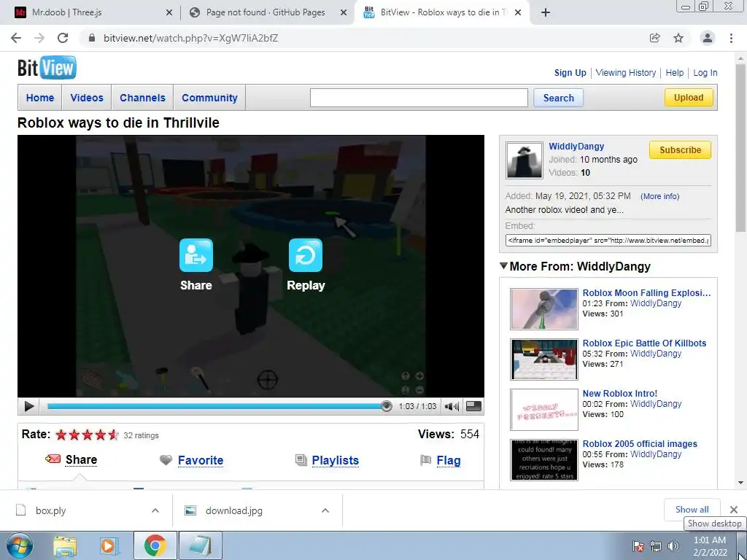Viewport: 747px width, 560px height.
Task: Bookmark this page with star icon
Action: point(678,38)
